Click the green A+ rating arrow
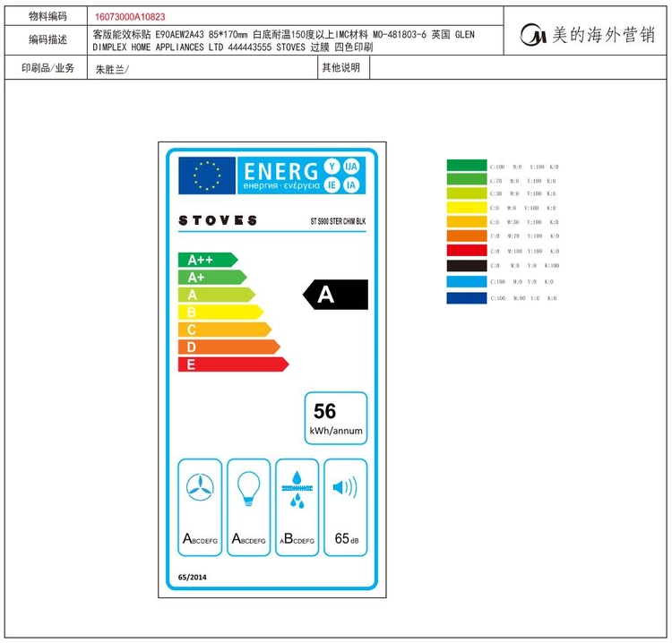This screenshot has height=643, width=672. pyautogui.click(x=212, y=278)
